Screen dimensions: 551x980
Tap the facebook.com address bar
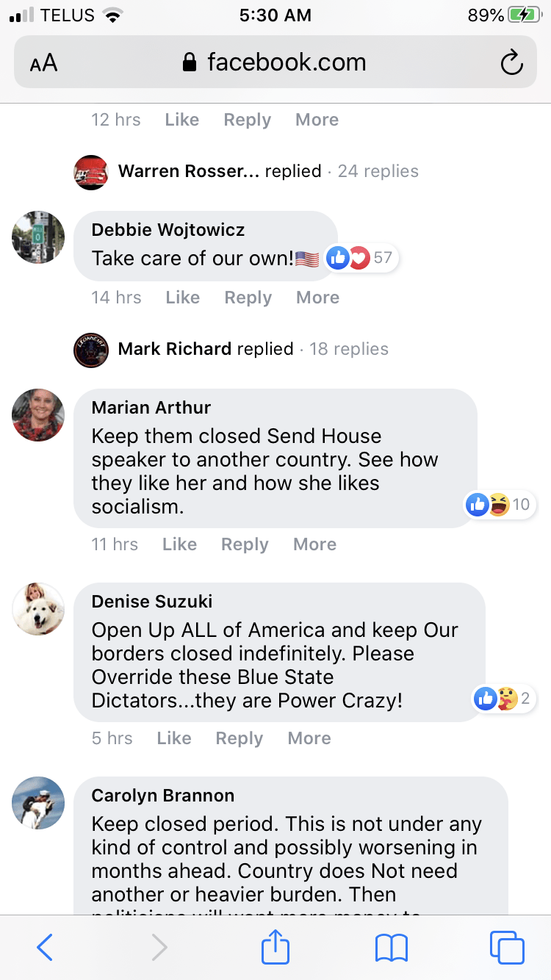point(275,62)
